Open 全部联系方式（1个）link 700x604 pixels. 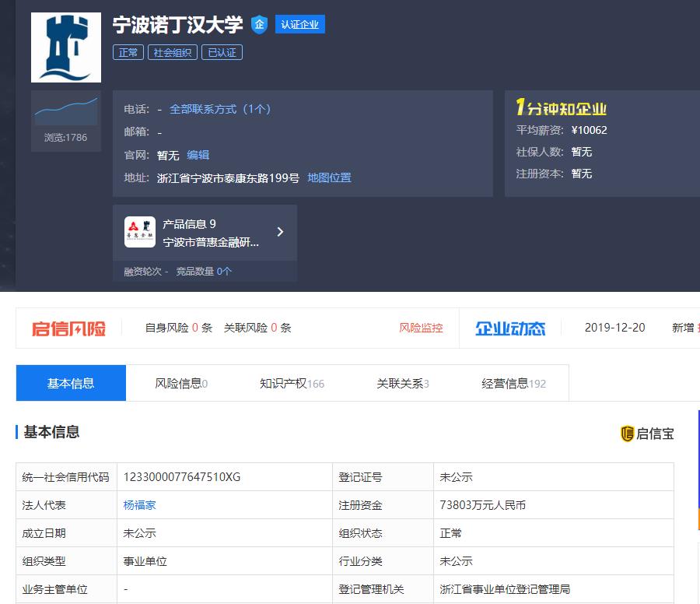click(x=220, y=109)
